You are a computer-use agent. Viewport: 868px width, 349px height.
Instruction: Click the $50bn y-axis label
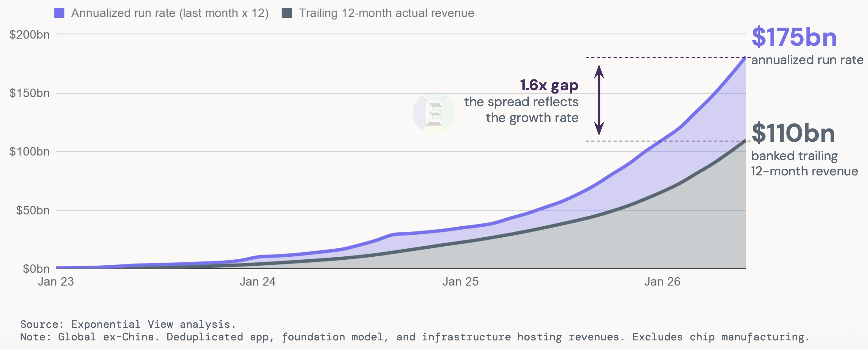[x=33, y=210]
